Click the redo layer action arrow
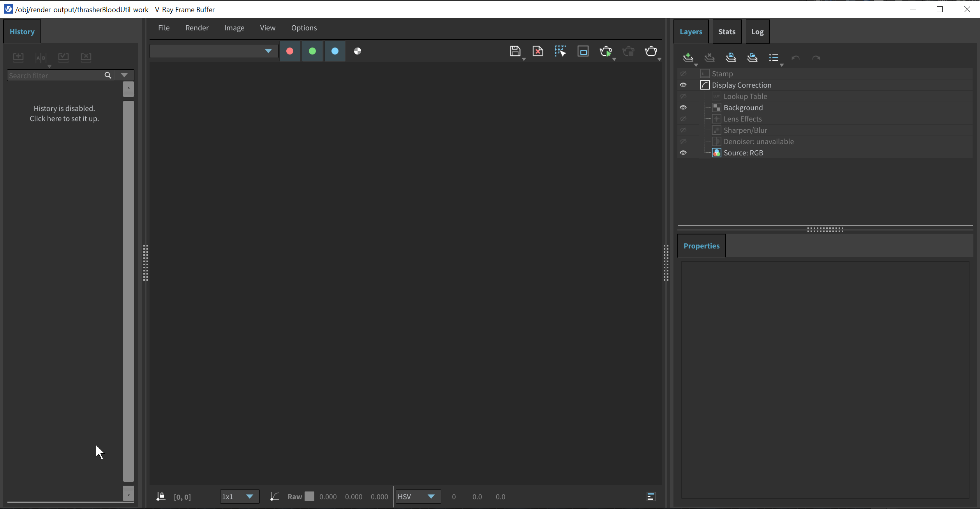This screenshot has height=509, width=980. (x=816, y=58)
